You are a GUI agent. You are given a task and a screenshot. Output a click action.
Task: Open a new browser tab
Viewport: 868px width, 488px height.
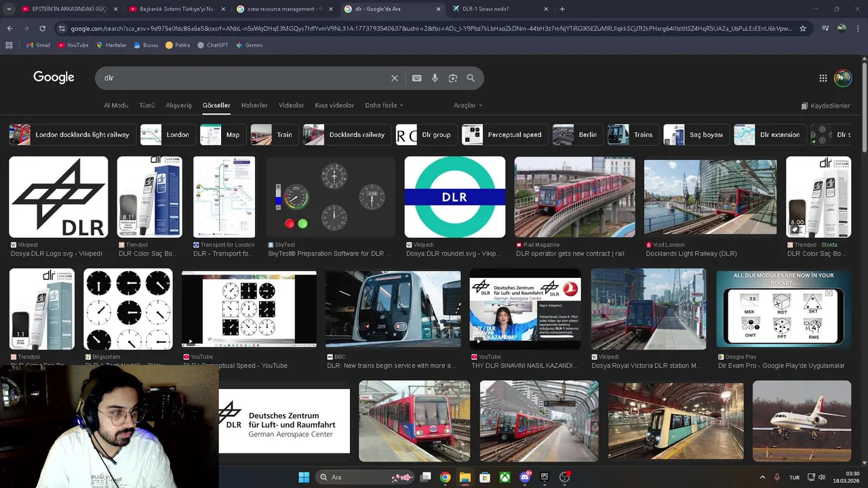click(562, 9)
